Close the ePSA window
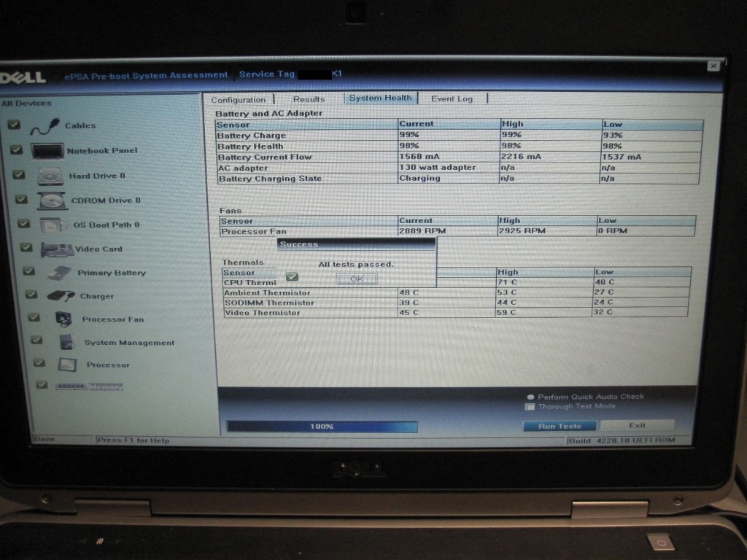The image size is (747, 560). [x=713, y=66]
